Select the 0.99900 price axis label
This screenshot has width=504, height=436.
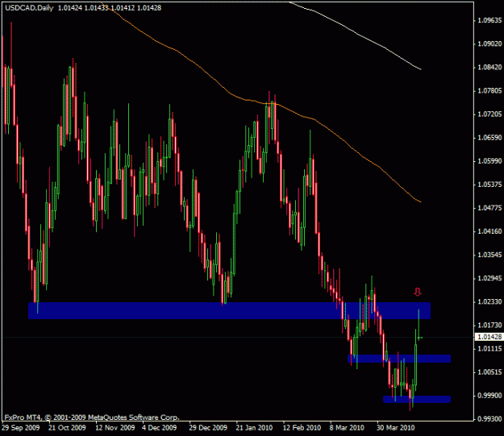click(489, 396)
